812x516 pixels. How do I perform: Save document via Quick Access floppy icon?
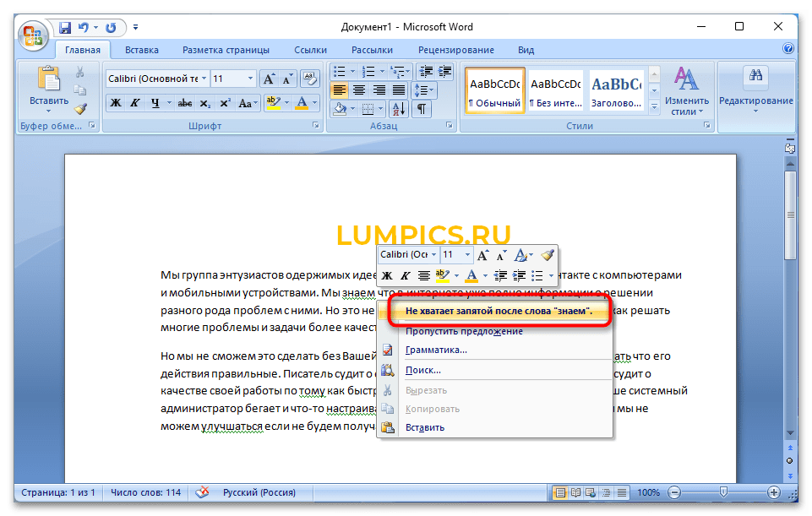pyautogui.click(x=65, y=28)
